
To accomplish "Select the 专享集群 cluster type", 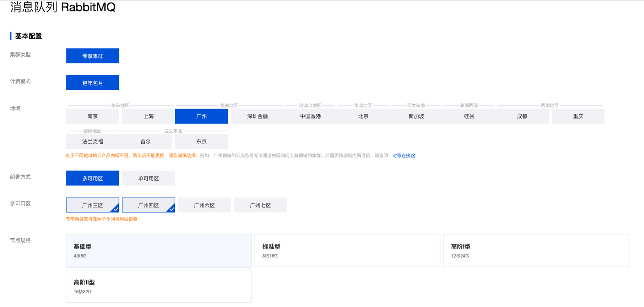I will (x=92, y=56).
